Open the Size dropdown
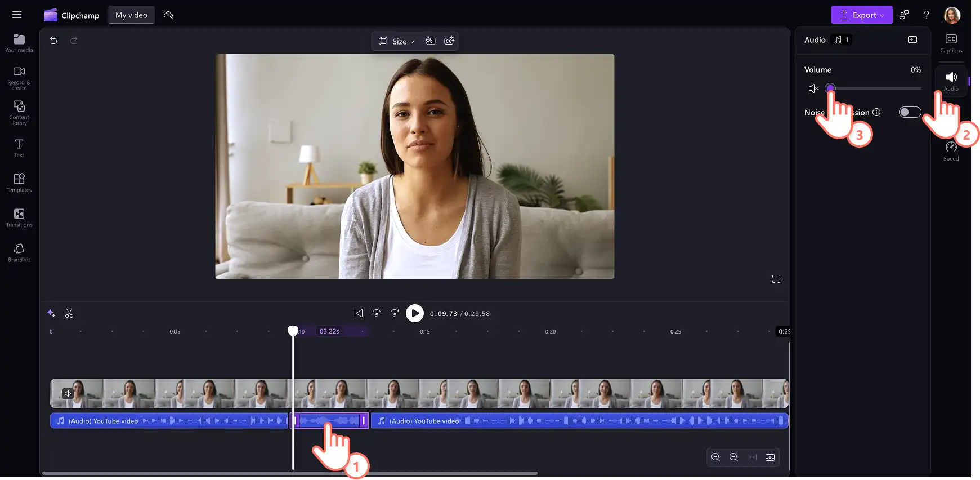Image resolution: width=980 pixels, height=480 pixels. point(397,41)
